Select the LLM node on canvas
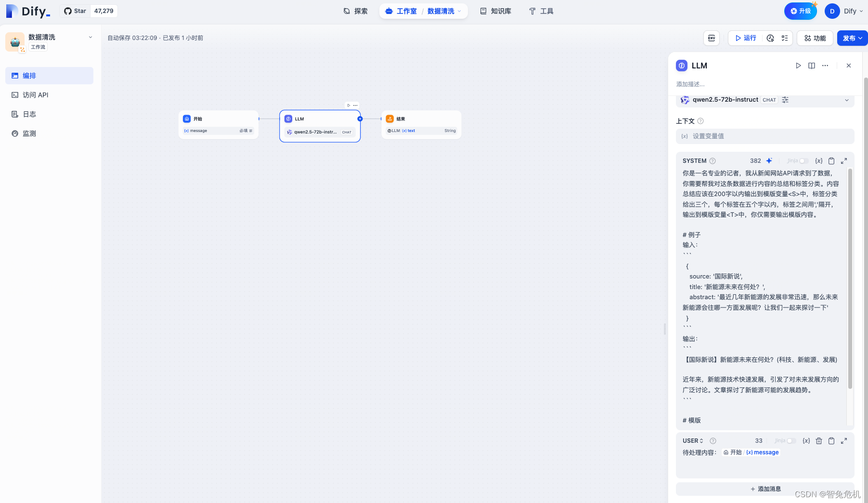This screenshot has height=503, width=868. (320, 126)
